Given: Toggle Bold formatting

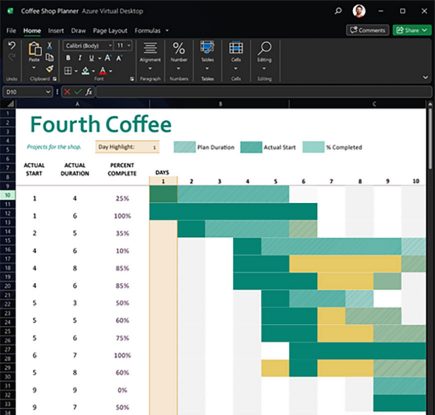Looking at the screenshot, I should (68, 58).
